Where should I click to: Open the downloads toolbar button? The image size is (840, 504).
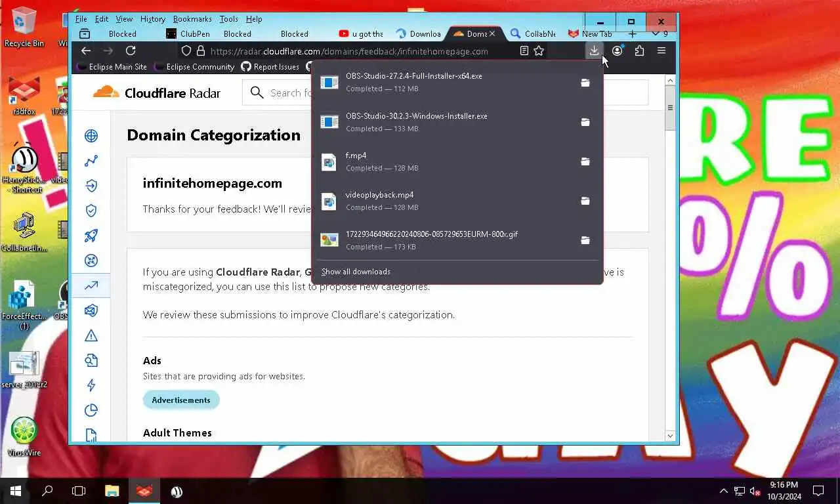click(594, 51)
